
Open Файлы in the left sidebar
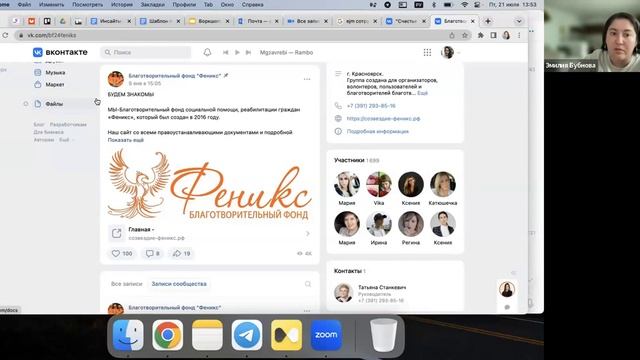pyautogui.click(x=54, y=104)
